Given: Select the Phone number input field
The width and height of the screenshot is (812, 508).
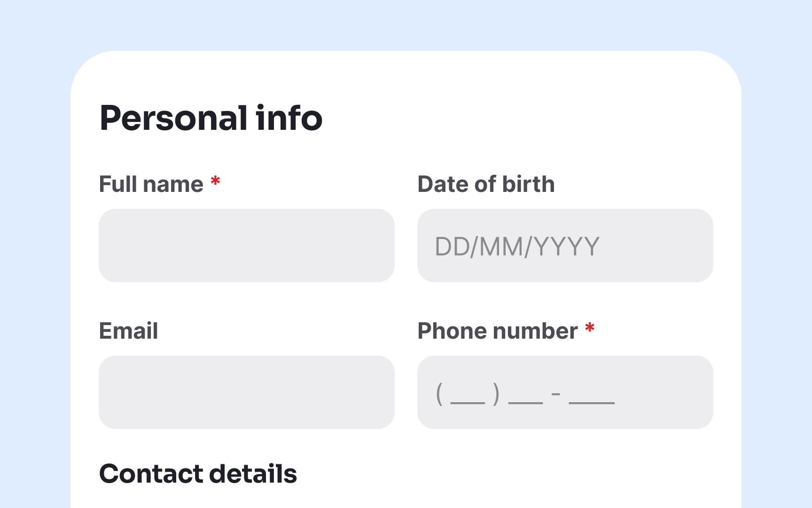Looking at the screenshot, I should tap(564, 392).
